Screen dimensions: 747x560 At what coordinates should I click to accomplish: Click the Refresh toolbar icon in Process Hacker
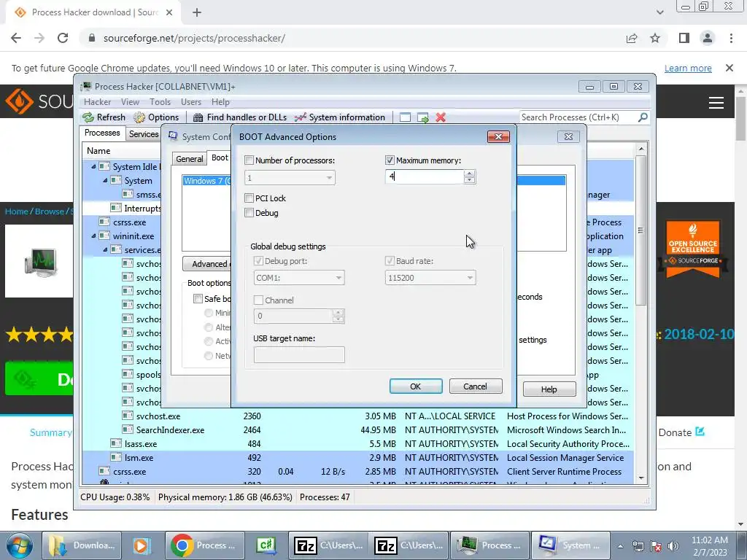coord(88,117)
